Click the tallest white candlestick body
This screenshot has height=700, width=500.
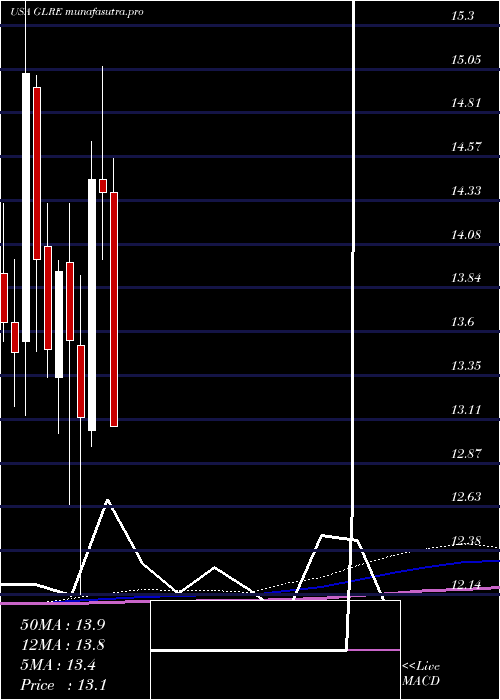(x=26, y=207)
